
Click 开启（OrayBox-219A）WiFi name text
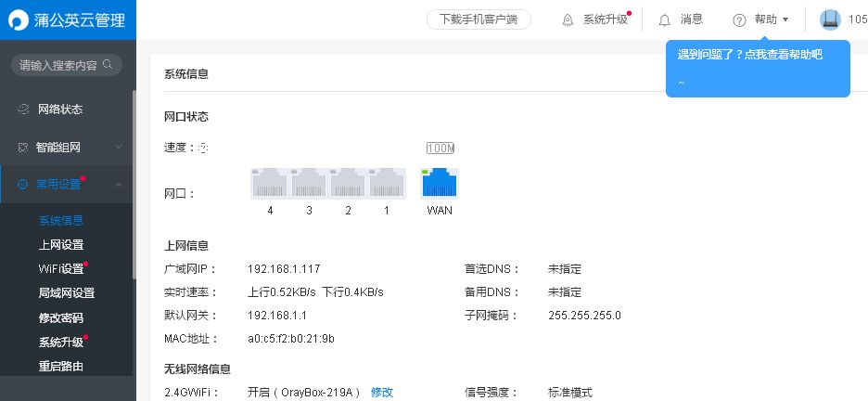pyautogui.click(x=304, y=393)
